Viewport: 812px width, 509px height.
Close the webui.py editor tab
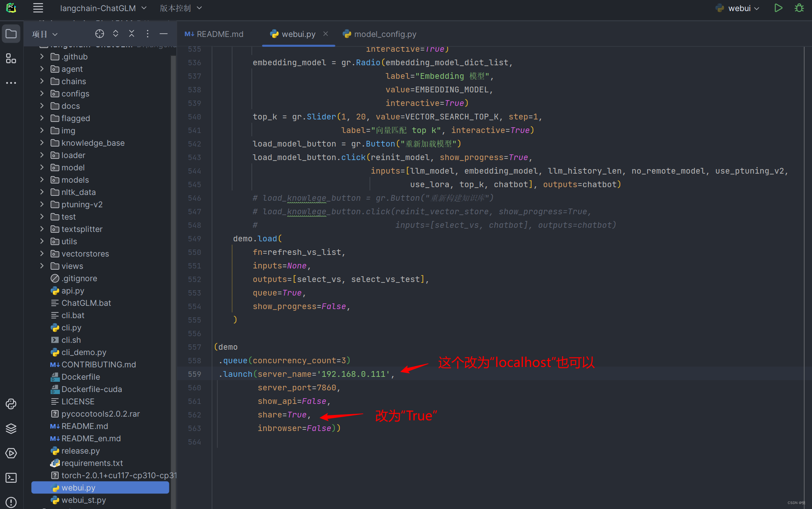click(326, 34)
